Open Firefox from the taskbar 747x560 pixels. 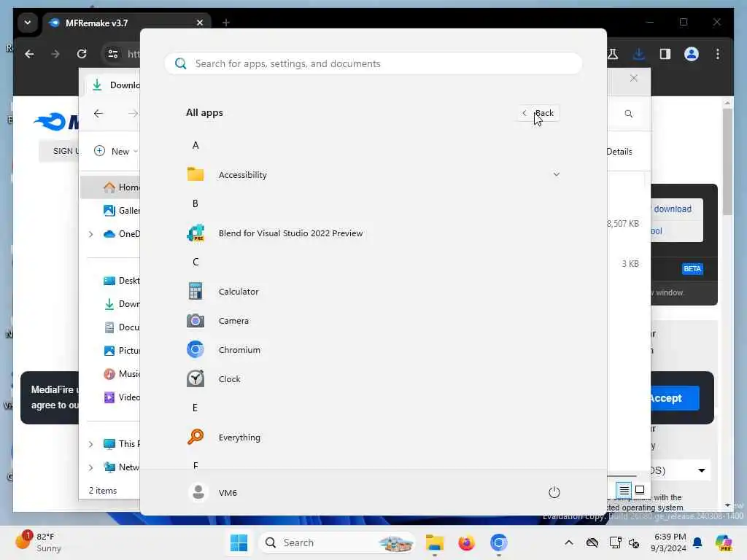point(466,542)
